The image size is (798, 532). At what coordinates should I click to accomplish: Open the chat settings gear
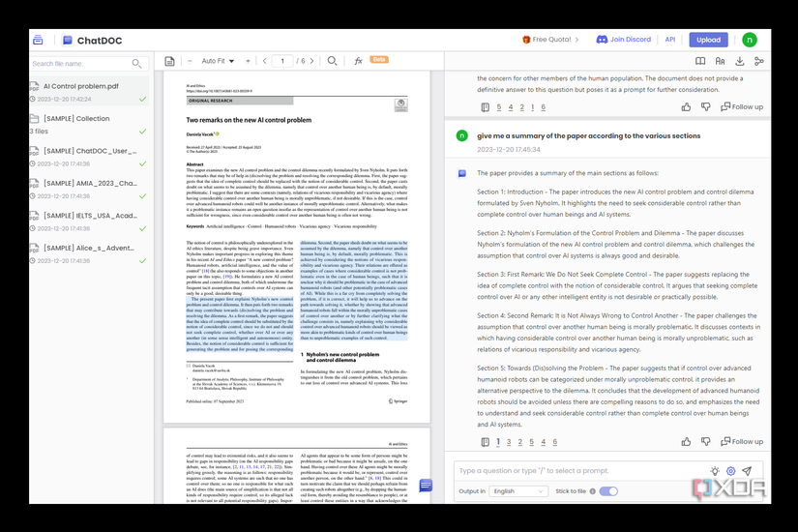pyautogui.click(x=731, y=471)
